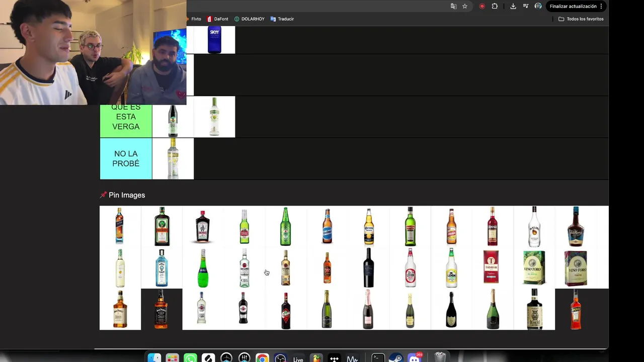Image resolution: width=644 pixels, height=362 pixels.
Task: Click the Aperol bottle image
Action: tap(576, 309)
